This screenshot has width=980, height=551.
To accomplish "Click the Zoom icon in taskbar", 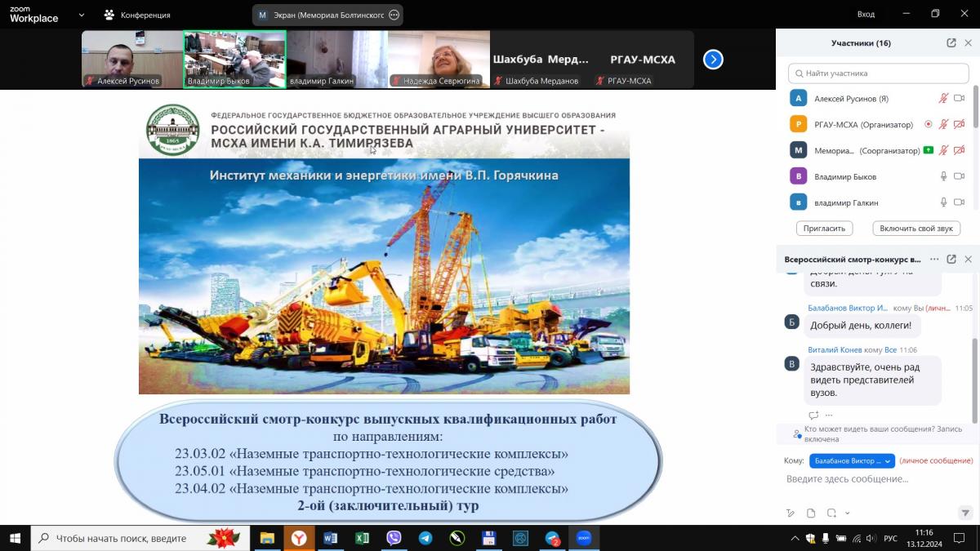I will [584, 539].
